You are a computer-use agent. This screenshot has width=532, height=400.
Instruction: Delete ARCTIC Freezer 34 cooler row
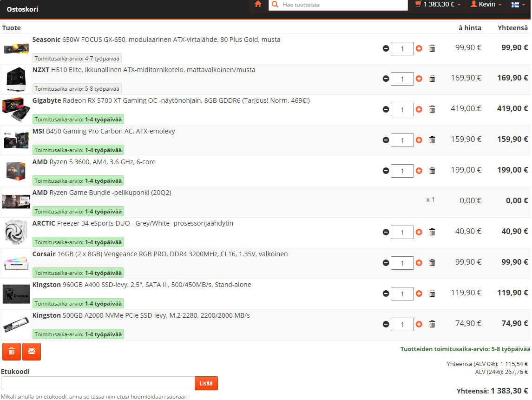click(x=432, y=232)
